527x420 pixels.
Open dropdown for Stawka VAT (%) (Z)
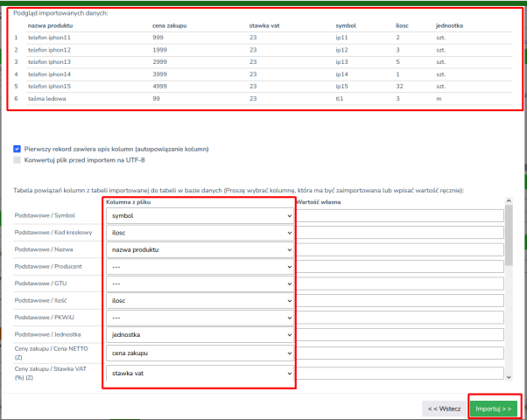pos(200,374)
